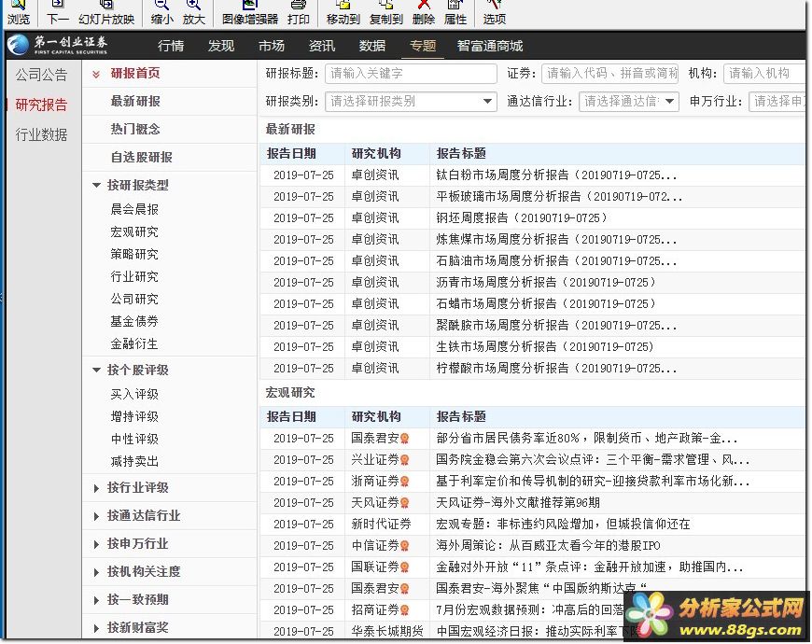
Task: Click award badge next to 浙商证券
Action: (405, 482)
